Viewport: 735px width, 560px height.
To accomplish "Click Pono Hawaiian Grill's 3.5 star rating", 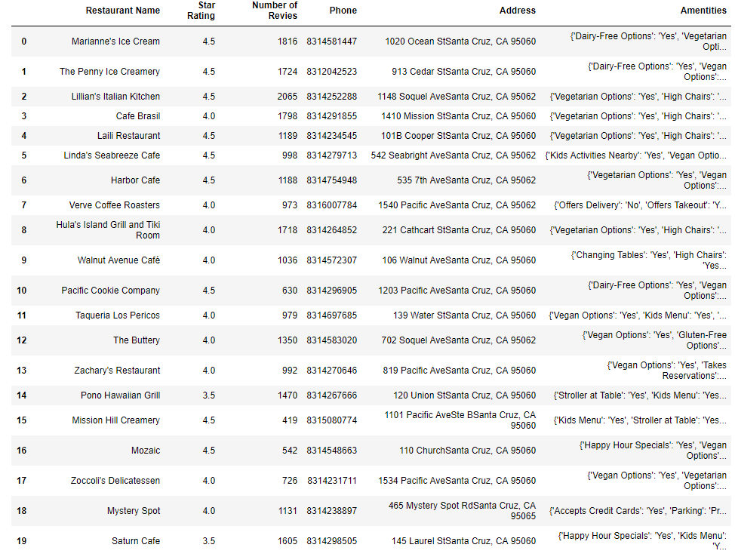I will click(209, 395).
